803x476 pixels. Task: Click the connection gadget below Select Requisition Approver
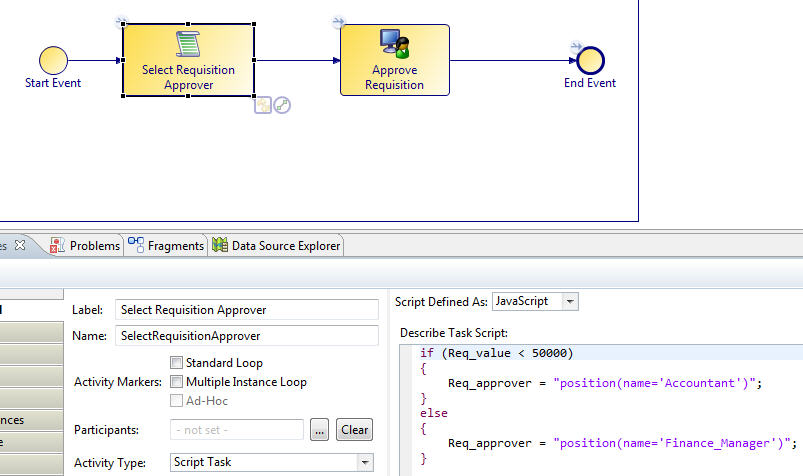point(282,105)
